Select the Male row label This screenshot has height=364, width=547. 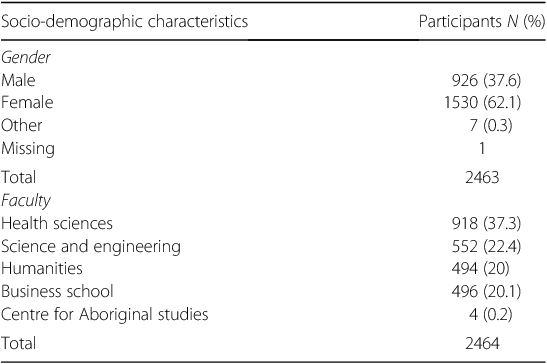pyautogui.click(x=18, y=80)
